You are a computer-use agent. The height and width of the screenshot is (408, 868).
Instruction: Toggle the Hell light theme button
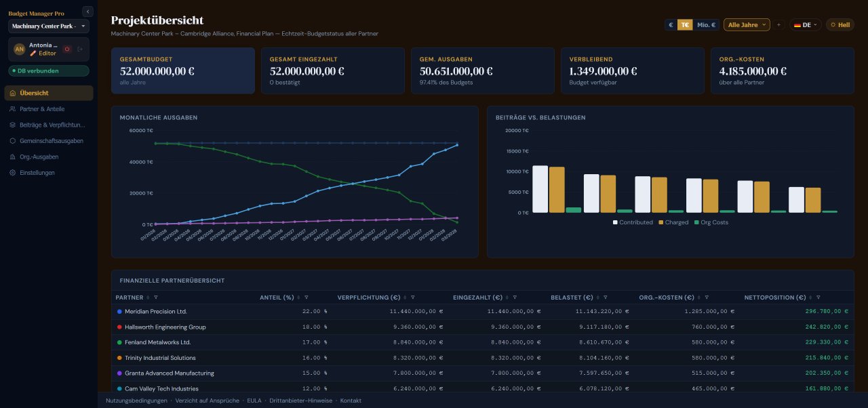coord(840,24)
